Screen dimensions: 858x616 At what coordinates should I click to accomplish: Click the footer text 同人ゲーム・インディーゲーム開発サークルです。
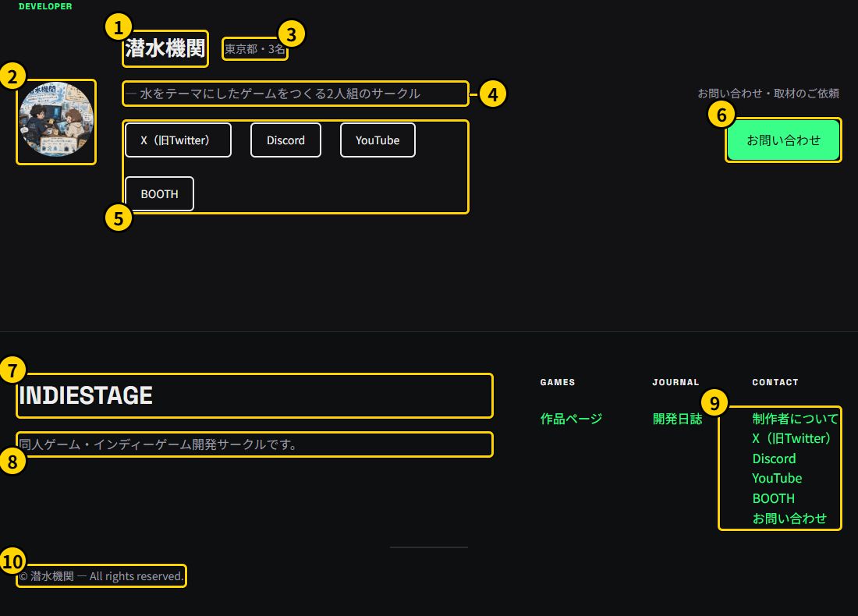158,444
